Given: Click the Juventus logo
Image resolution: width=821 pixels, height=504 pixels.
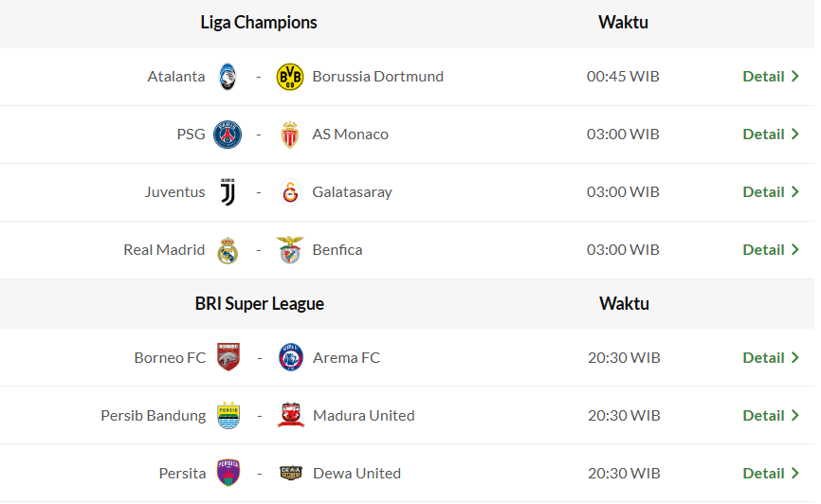Looking at the screenshot, I should 228,192.
